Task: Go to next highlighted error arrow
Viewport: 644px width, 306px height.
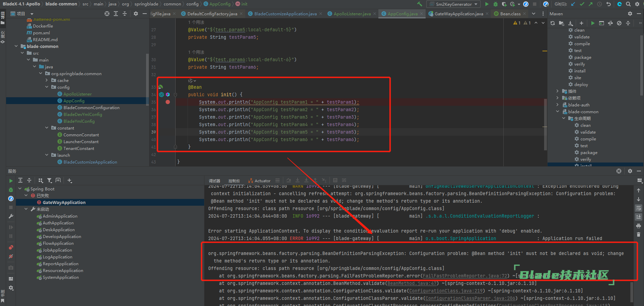Action: (x=543, y=23)
